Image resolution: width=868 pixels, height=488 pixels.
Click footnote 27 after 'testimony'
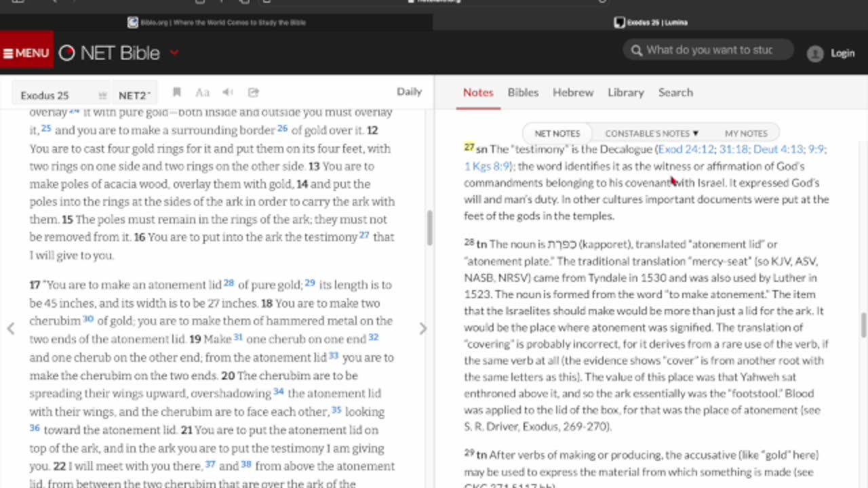point(364,235)
